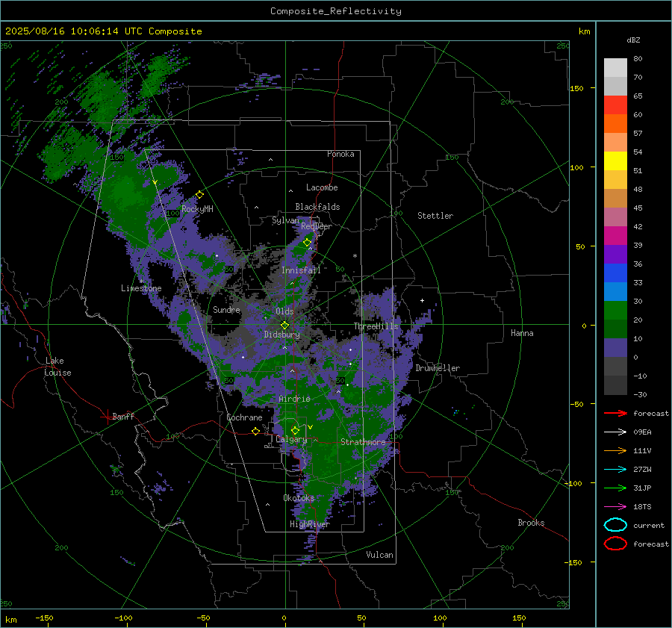This screenshot has height=628, width=672.
Task: Click the 'Airdrie' map label
Action: click(294, 399)
